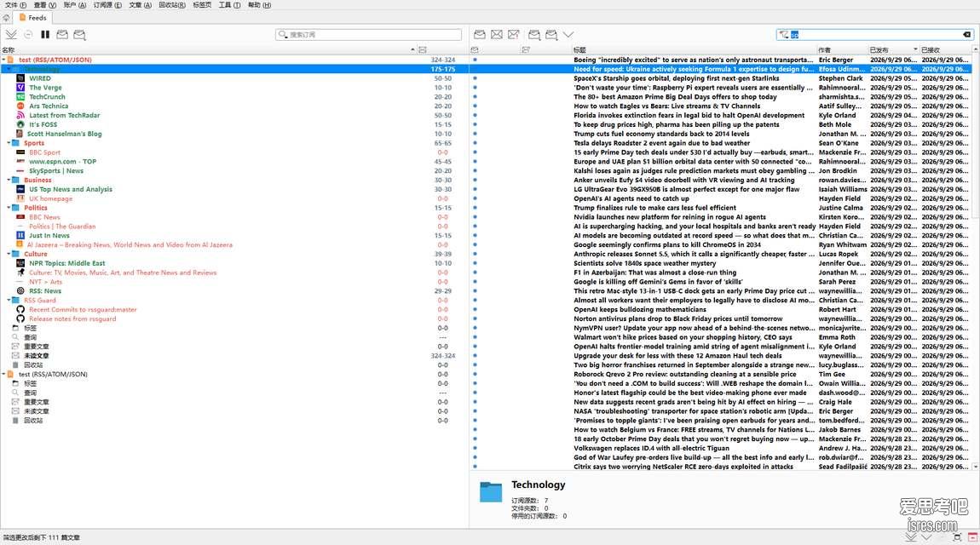
Task: Click in the 搜索订阅 feed search field
Action: click(x=369, y=34)
